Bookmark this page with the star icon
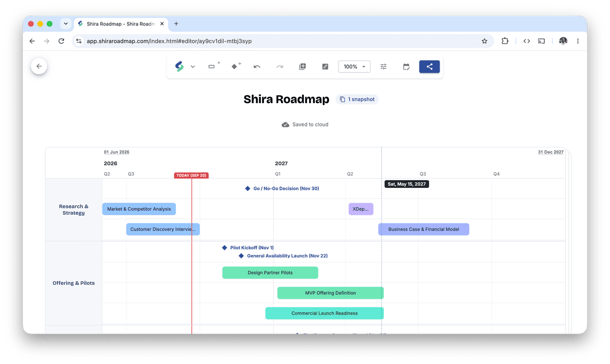The image size is (610, 364). click(484, 41)
